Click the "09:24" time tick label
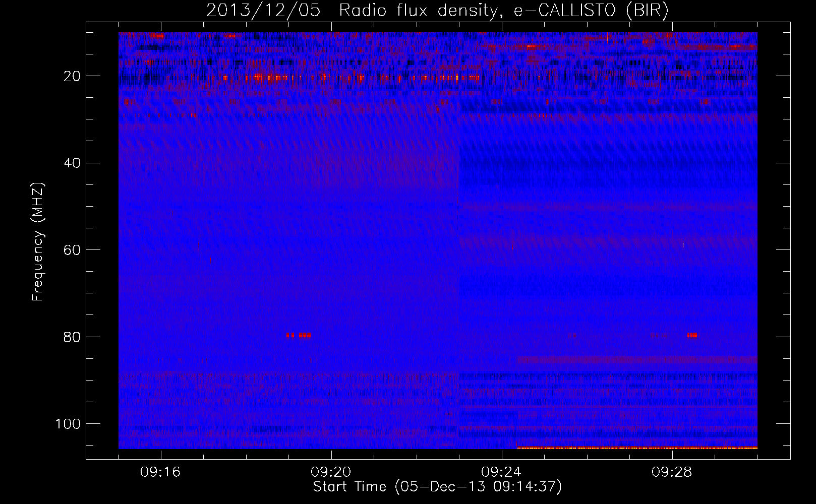The width and height of the screenshot is (816, 504). click(501, 472)
